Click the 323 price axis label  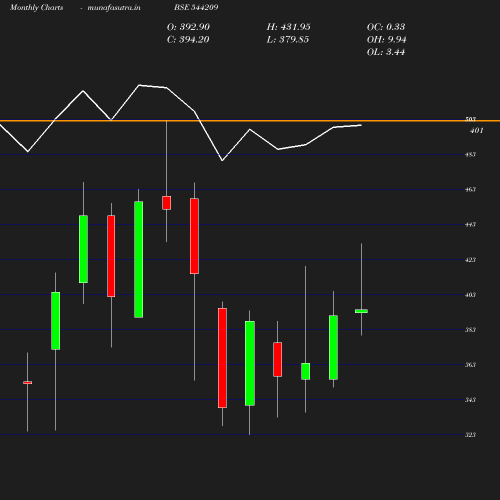[470, 435]
